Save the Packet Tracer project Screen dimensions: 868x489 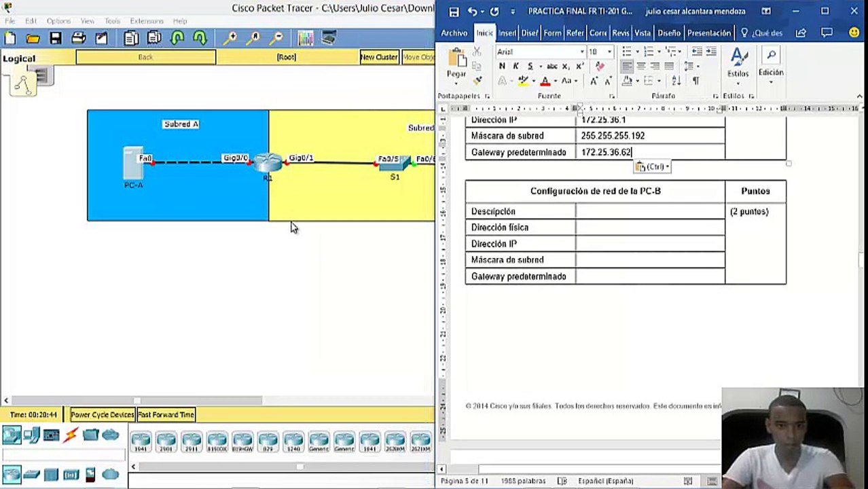(56, 39)
